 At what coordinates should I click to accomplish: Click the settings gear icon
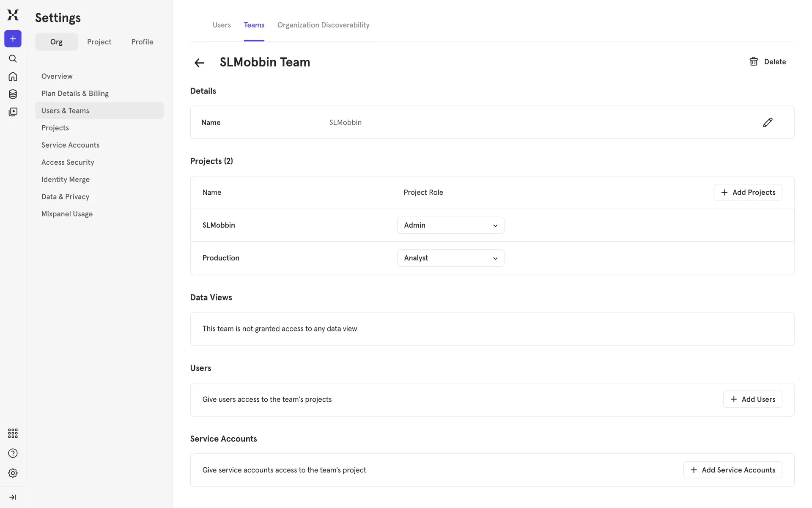[13, 473]
